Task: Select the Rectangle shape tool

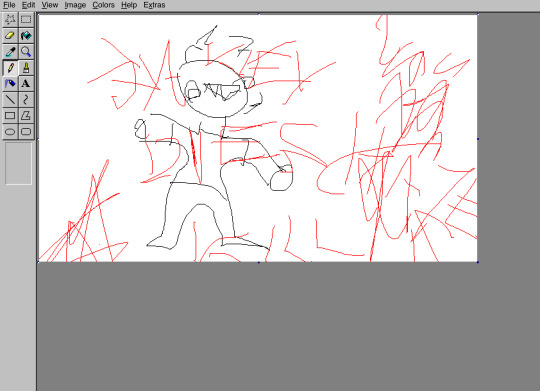Action: click(x=10, y=115)
